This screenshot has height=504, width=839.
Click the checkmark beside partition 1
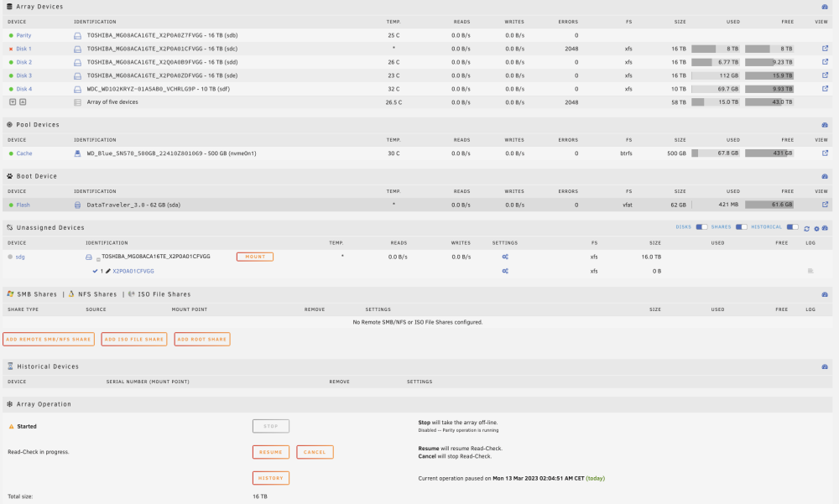[96, 271]
